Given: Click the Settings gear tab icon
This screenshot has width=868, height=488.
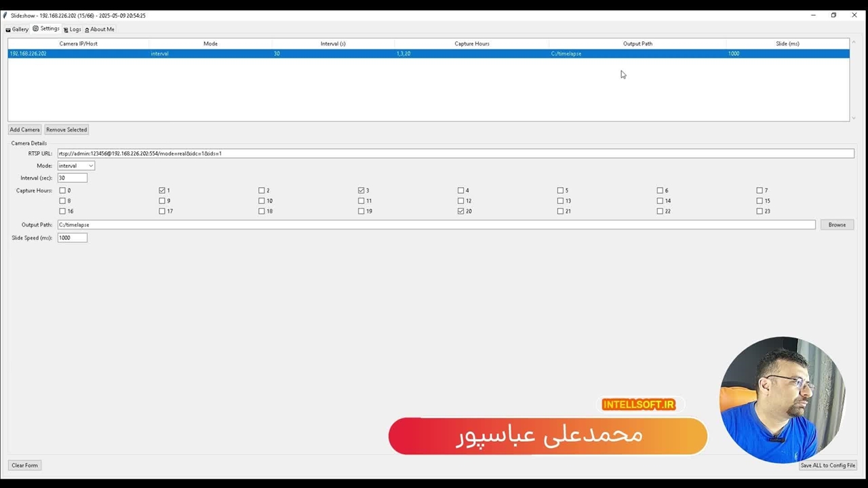Looking at the screenshot, I should click(x=36, y=28).
